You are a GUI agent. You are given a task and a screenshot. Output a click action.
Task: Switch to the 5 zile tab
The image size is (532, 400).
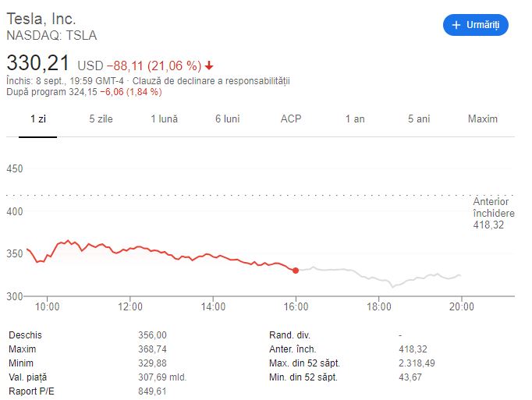pyautogui.click(x=101, y=119)
